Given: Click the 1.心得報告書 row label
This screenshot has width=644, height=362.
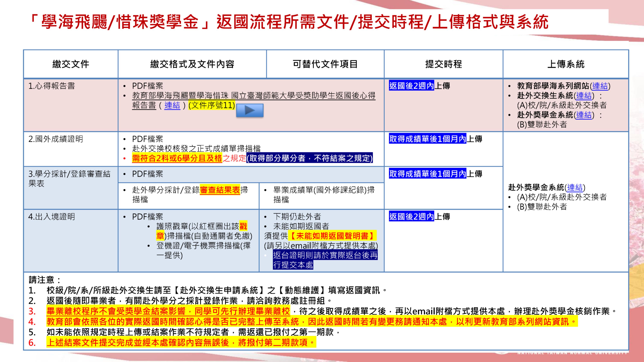Looking at the screenshot, I should point(52,86).
